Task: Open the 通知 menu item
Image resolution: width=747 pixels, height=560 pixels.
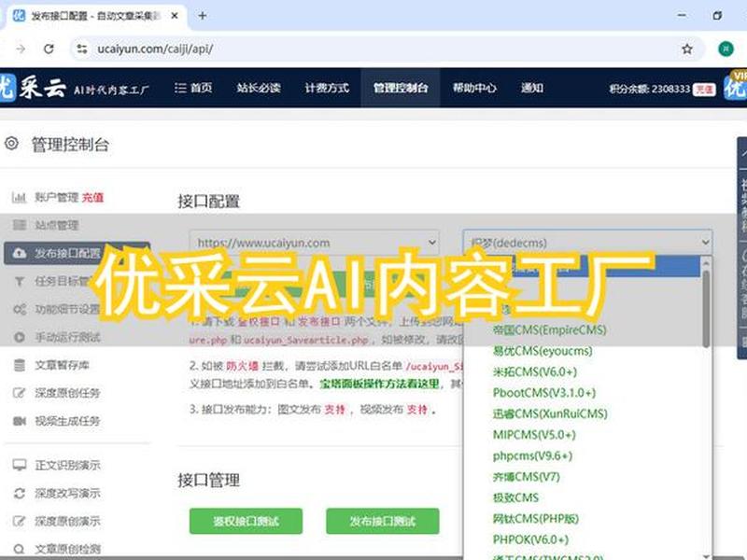Action: pos(532,88)
